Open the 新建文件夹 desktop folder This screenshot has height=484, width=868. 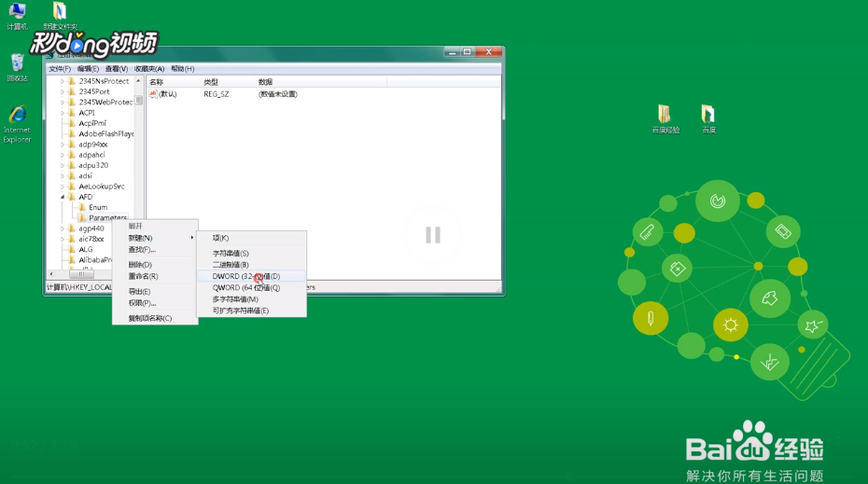tap(60, 16)
